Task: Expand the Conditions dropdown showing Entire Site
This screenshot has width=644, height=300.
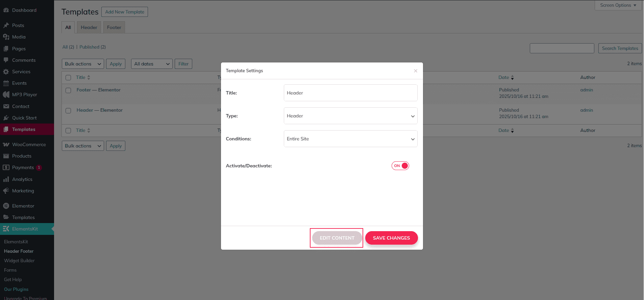Action: click(350, 139)
